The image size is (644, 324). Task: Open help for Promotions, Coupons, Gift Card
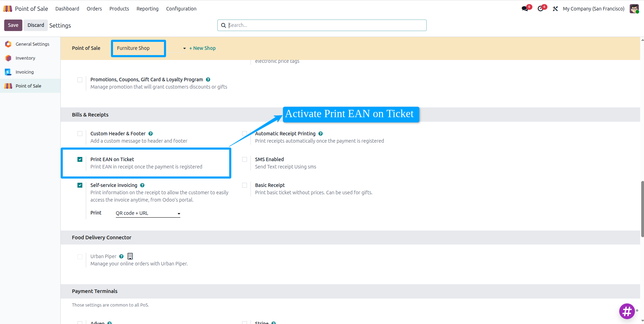click(x=208, y=80)
